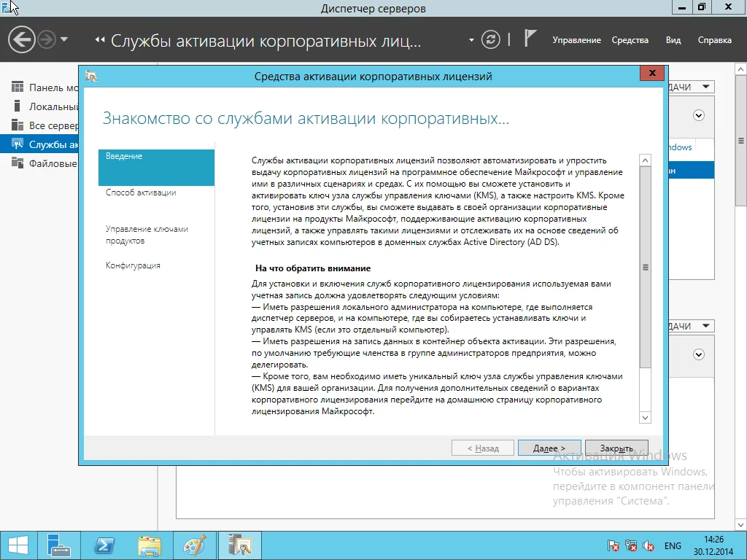Click the activation tools taskbar icon
This screenshot has width=747, height=560.
239,545
